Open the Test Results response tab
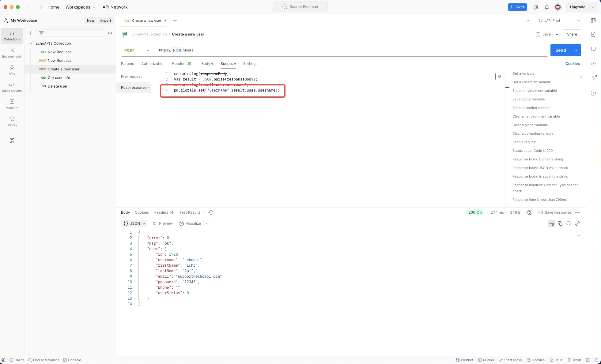The width and height of the screenshot is (601, 364). (190, 212)
